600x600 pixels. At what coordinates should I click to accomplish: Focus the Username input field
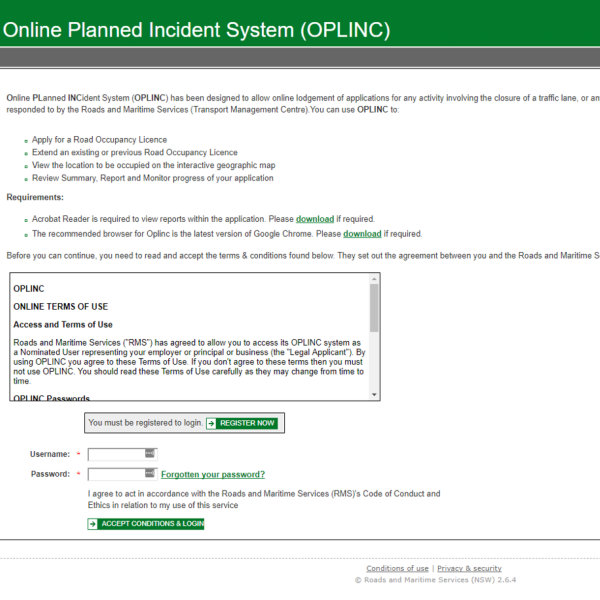click(x=115, y=454)
